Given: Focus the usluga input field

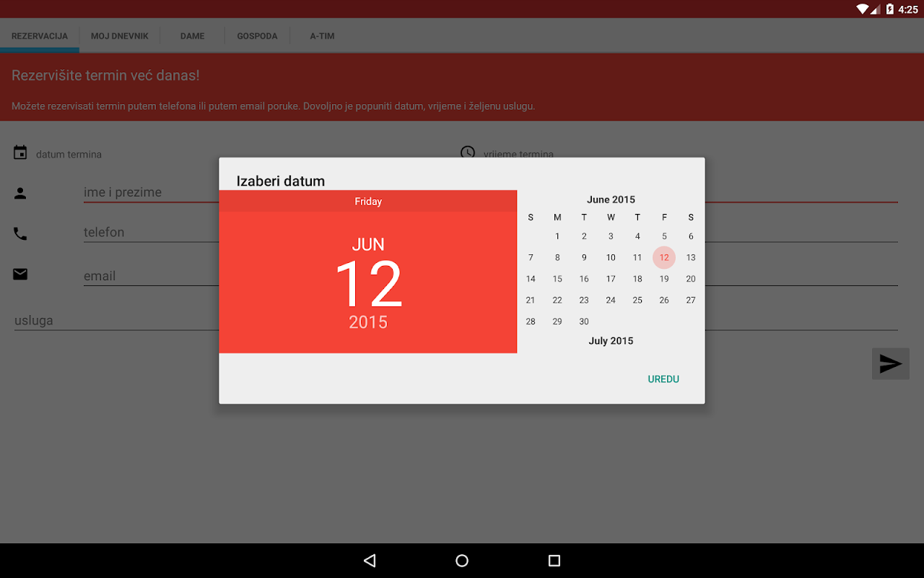Looking at the screenshot, I should pyautogui.click(x=456, y=320).
